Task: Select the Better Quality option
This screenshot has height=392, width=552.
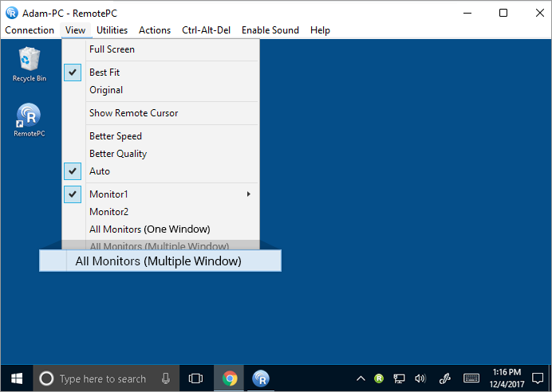Action: coord(161,154)
